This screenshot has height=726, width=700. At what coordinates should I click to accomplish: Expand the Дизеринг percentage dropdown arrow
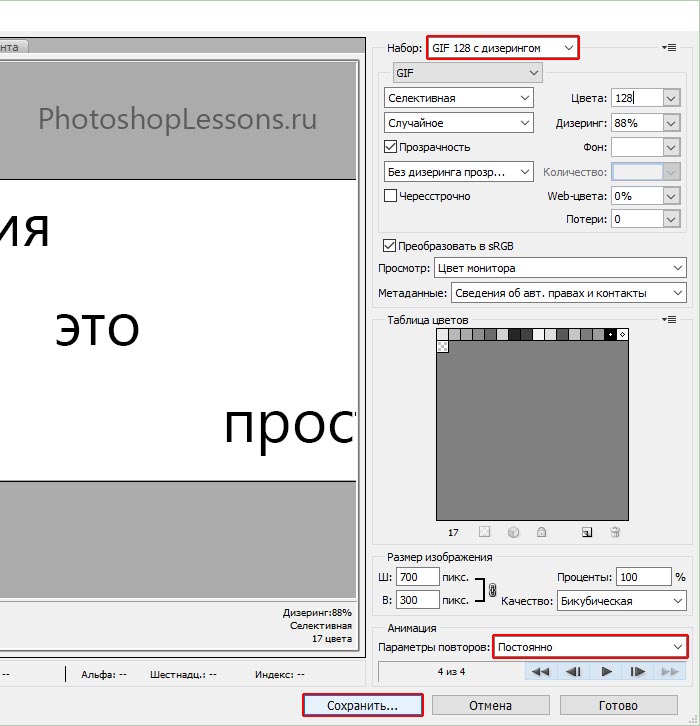(671, 123)
